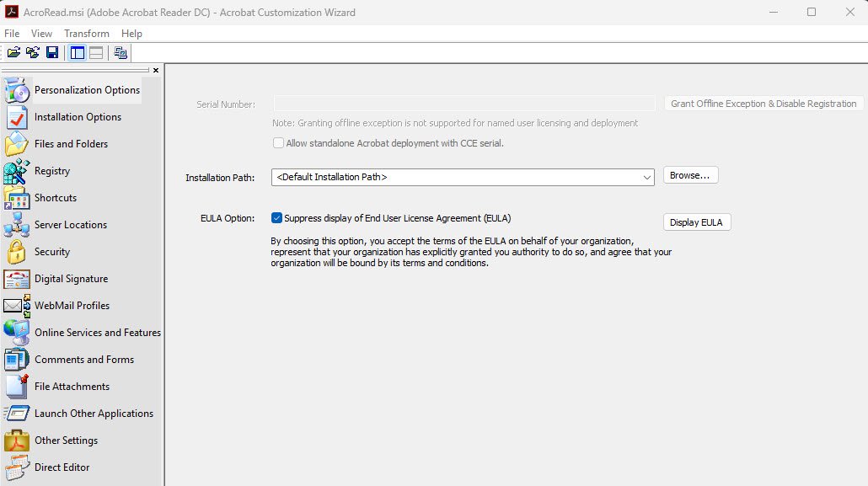Screen dimensions: 868x486
Task: Open the Transform menu
Action: tap(86, 34)
